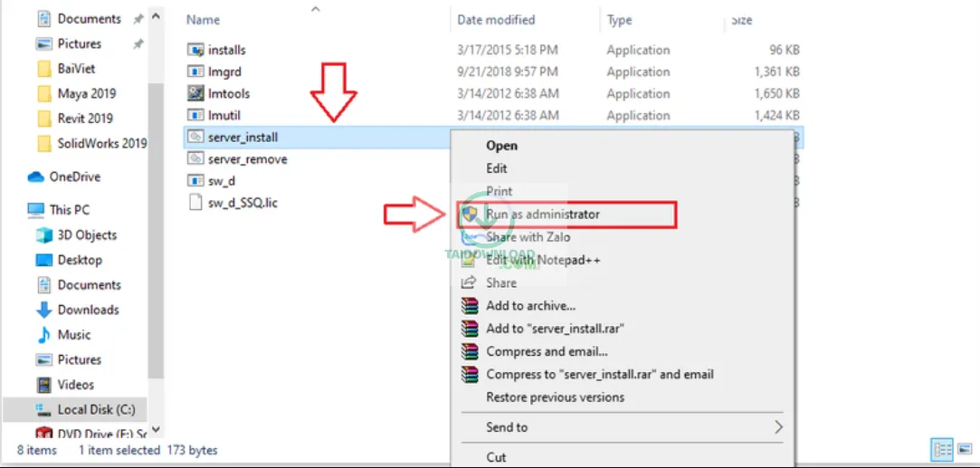Choose Open from the context menu
This screenshot has width=980, height=468.
coord(502,145)
